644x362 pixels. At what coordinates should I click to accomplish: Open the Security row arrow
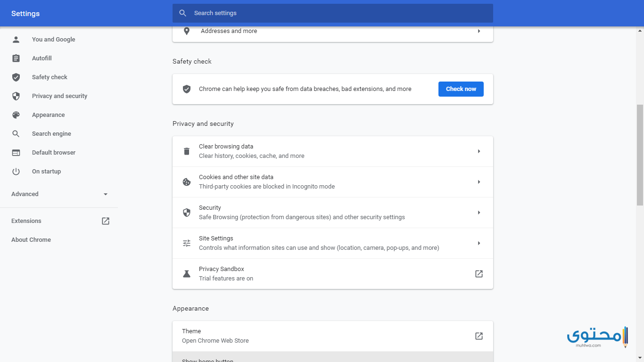pyautogui.click(x=479, y=213)
